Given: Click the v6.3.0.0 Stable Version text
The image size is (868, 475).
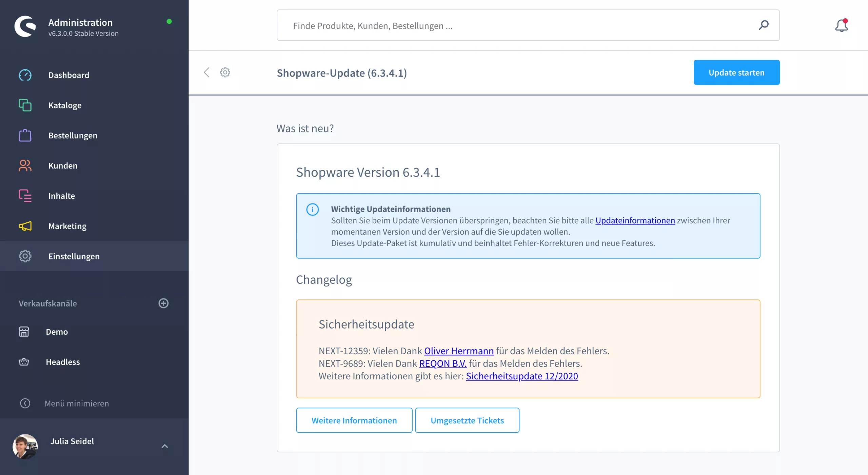Looking at the screenshot, I should click(x=83, y=34).
